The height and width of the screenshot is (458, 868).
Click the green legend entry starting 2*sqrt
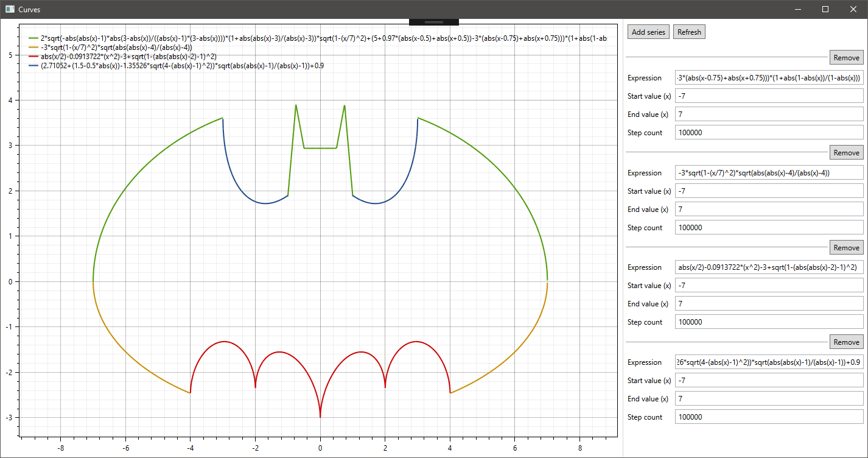point(324,38)
